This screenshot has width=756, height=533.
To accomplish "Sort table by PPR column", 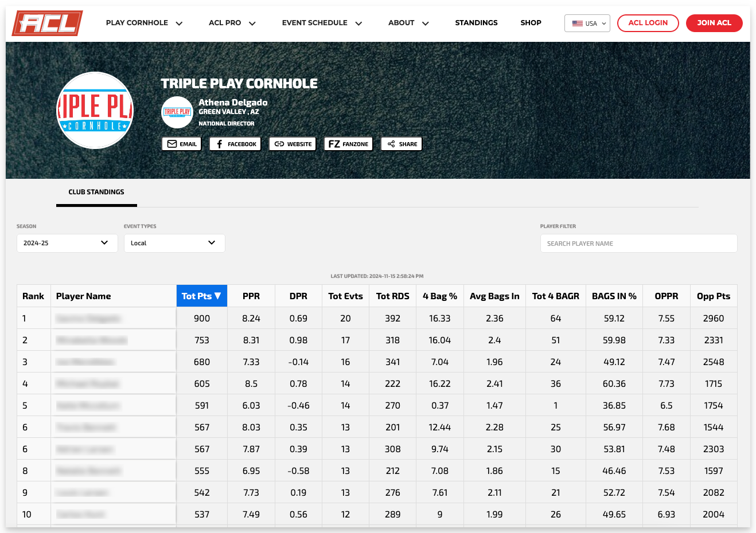I will pos(251,296).
